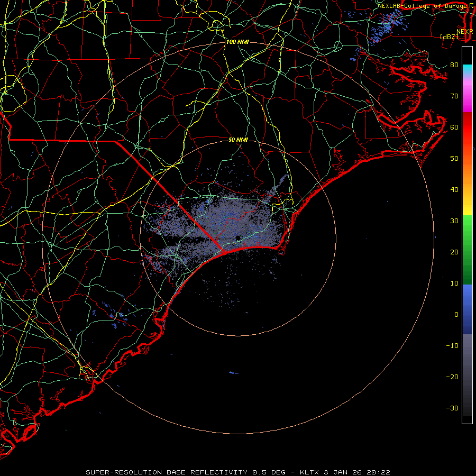Viewport: 476px width, 476px height.
Task: Click the dark radar site dot inside the echoes
Action: click(237, 237)
